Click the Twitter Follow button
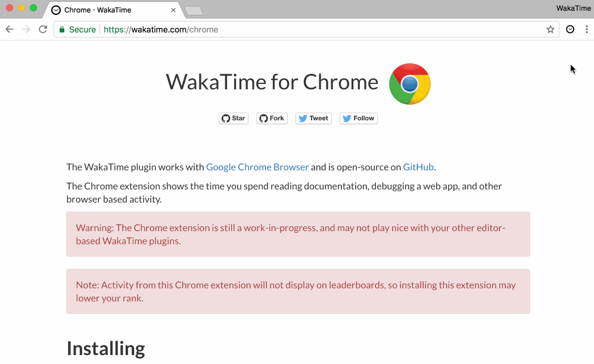Screen dimensions: 594x364 coord(359,119)
